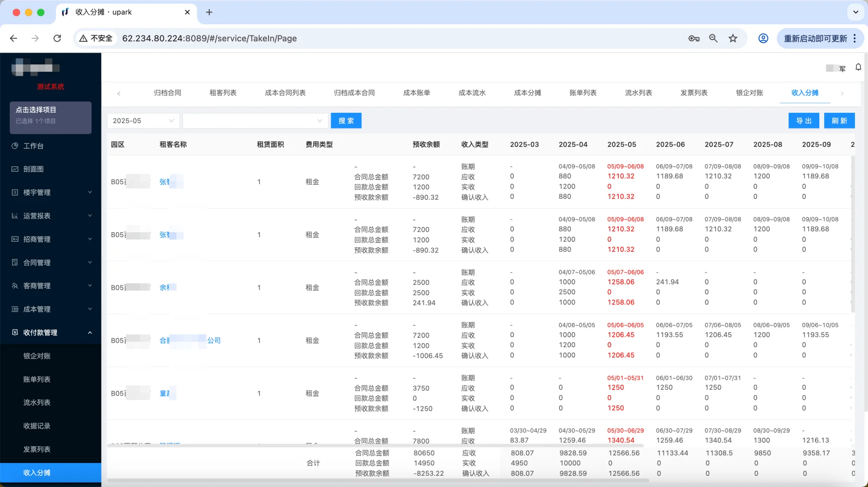This screenshot has height=487, width=868.
Task: Click the 收付款管理 payment management icon
Action: click(15, 332)
